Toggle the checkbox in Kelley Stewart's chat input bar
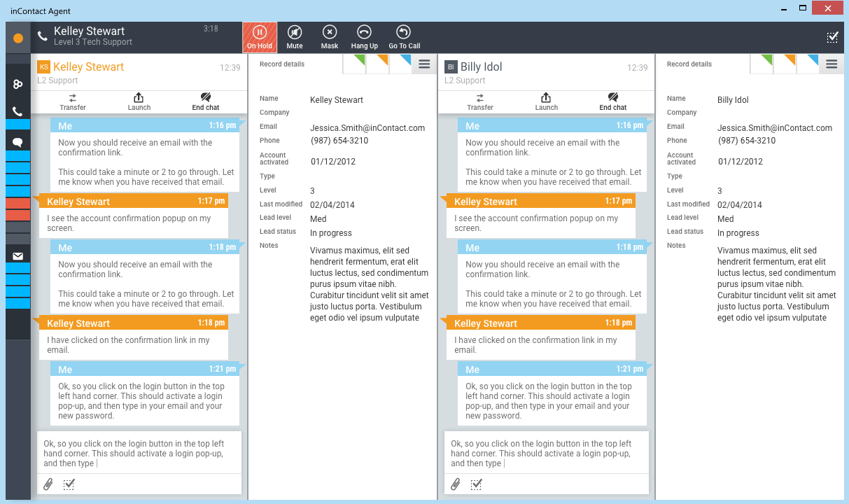 pyautogui.click(x=69, y=484)
